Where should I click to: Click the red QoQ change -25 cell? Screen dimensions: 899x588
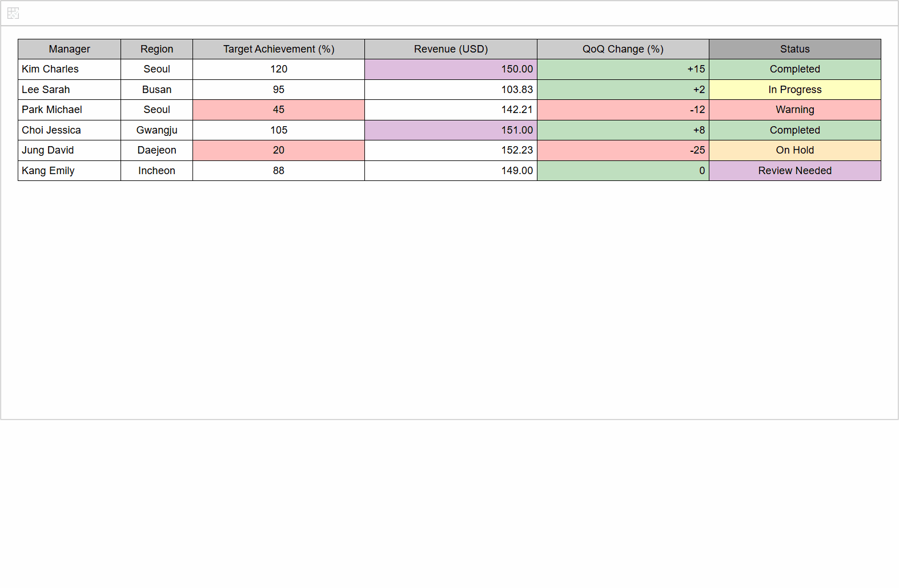pyautogui.click(x=623, y=150)
